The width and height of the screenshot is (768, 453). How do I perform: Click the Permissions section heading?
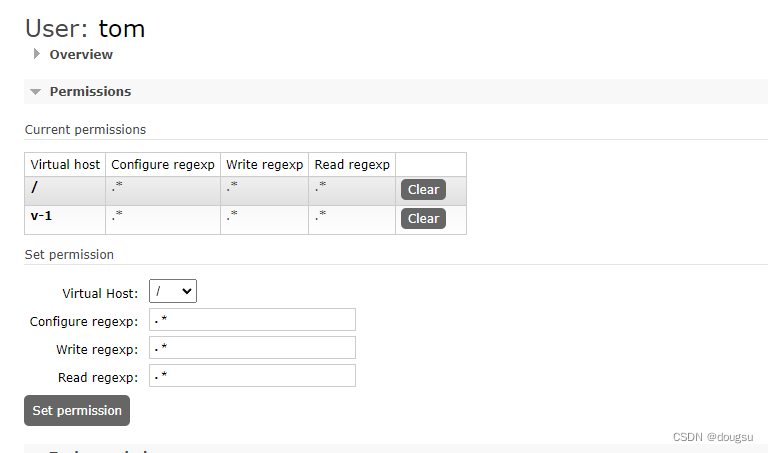[x=90, y=92]
